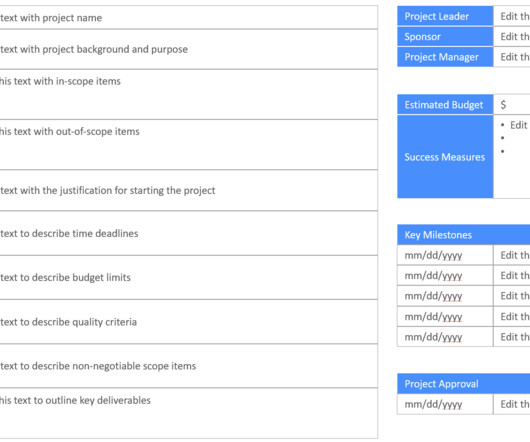The image size is (530, 442).
Task: Select the Project Leader header cell
Action: coord(445,16)
